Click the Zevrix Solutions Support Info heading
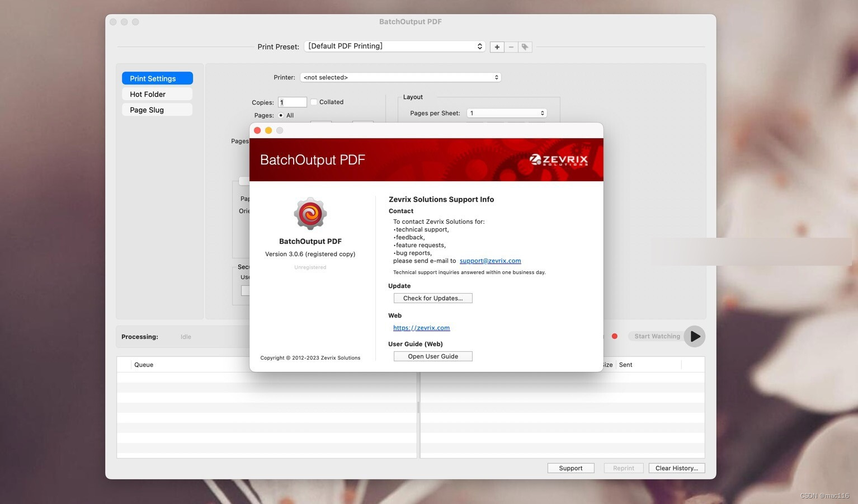Image resolution: width=858 pixels, height=504 pixels. (x=441, y=199)
